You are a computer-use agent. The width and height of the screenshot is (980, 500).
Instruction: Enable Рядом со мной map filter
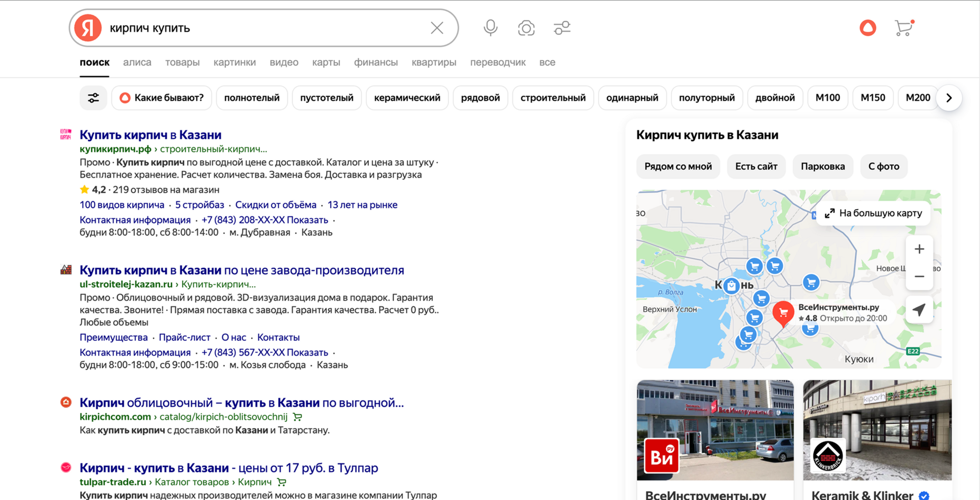678,166
